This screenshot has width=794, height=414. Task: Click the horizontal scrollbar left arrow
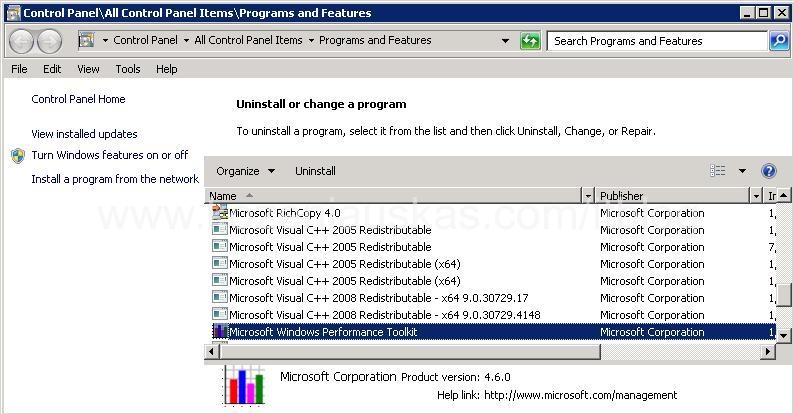tap(212, 351)
